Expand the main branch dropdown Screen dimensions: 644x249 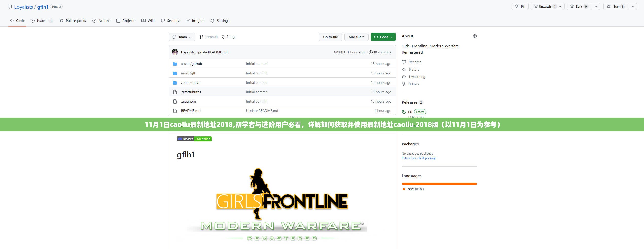coord(182,37)
